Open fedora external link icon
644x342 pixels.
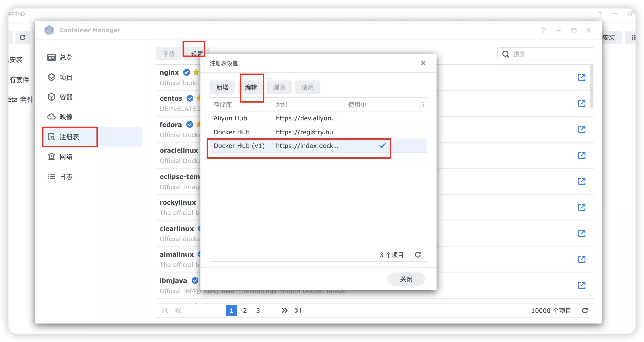(x=582, y=129)
